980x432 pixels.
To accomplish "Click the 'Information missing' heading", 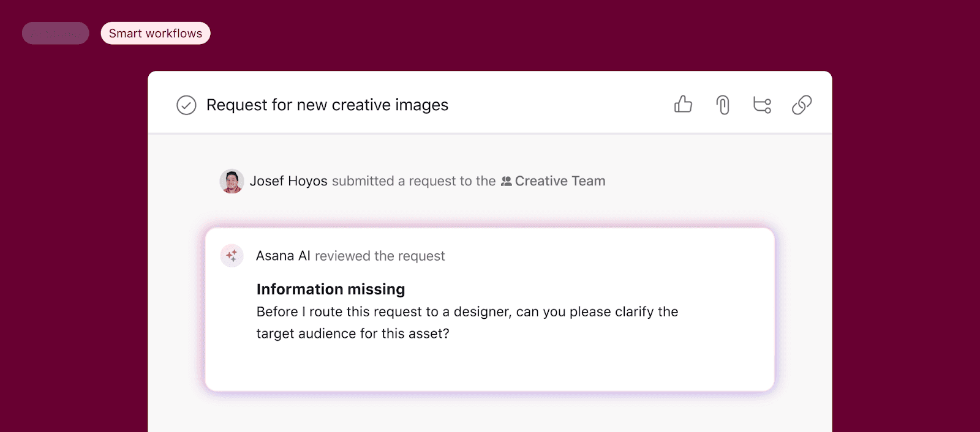I will pos(331,289).
